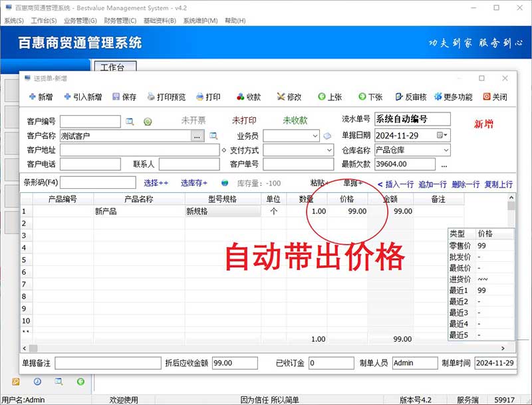Click the 引入新增 toolbar button
Viewport: 532px width, 405px height.
(x=82, y=97)
